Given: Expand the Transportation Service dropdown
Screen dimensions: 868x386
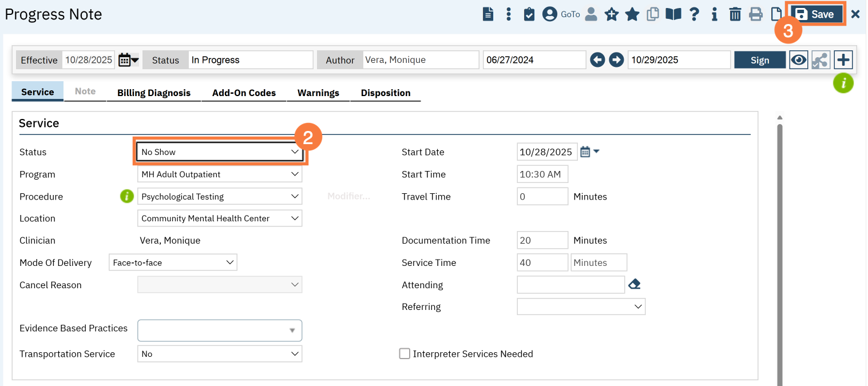Looking at the screenshot, I should point(220,354).
